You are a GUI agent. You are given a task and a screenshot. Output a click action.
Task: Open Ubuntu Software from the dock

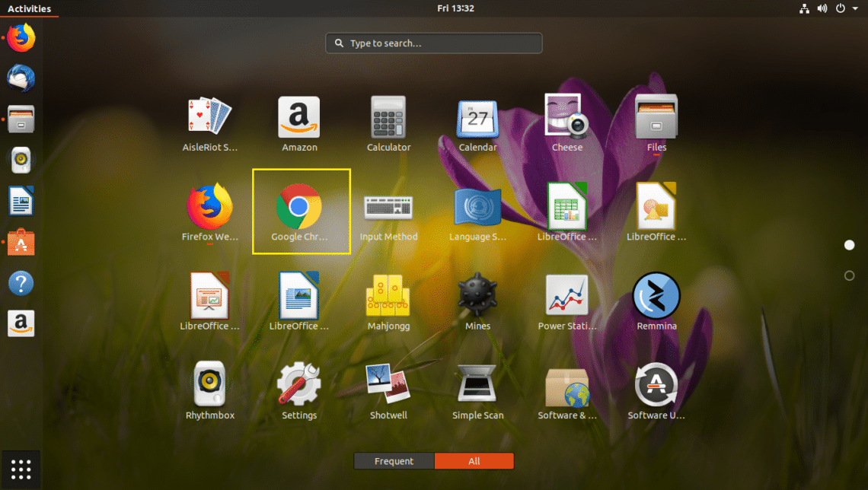[21, 242]
